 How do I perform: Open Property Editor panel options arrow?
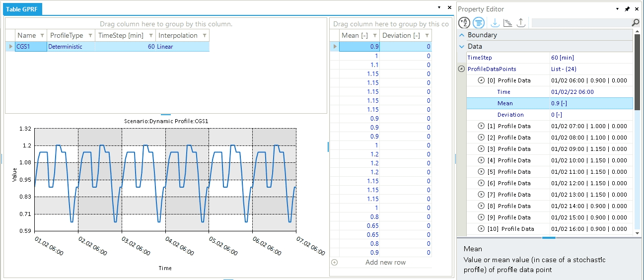[617, 9]
